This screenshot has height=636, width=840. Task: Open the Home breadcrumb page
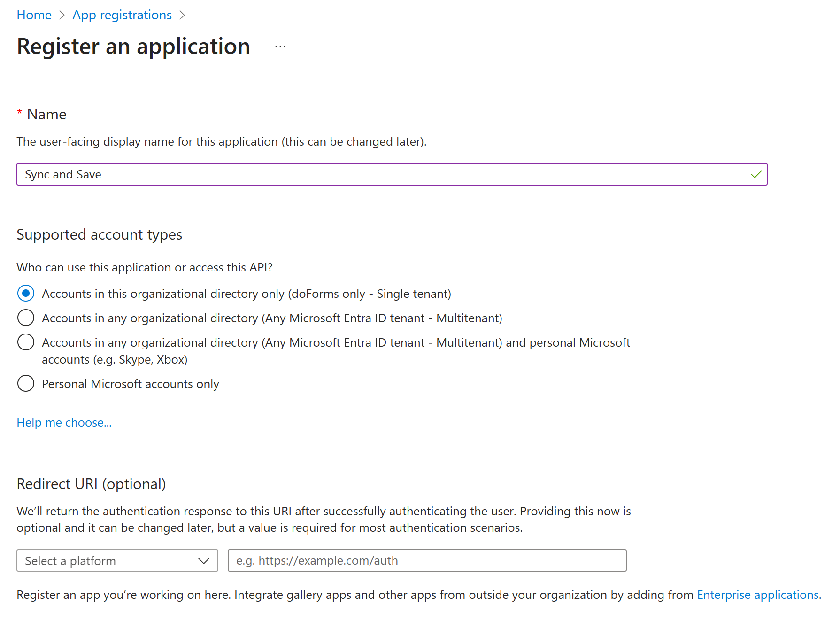coord(34,15)
